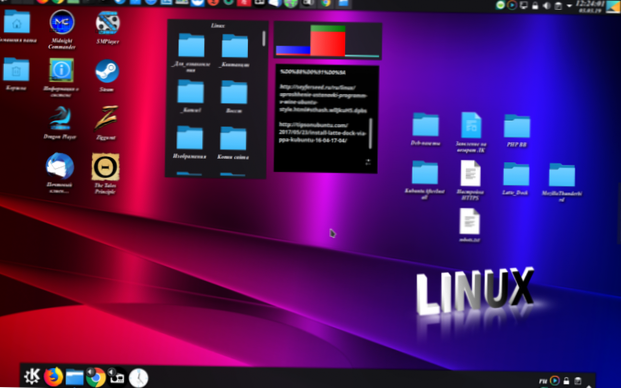
Task: Click the Linux title of folder widget
Action: (218, 25)
